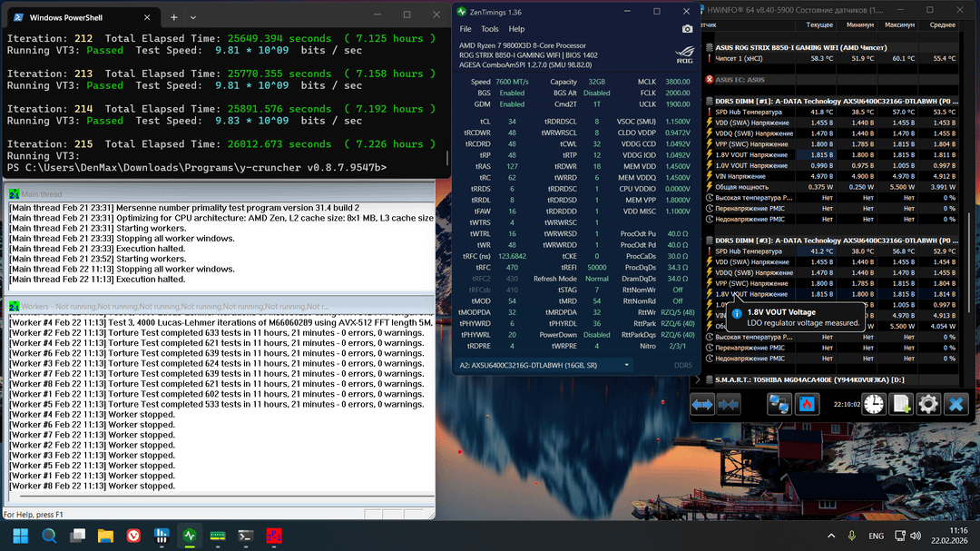
Task: Open the ZenTimings Tools menu
Action: coord(489,29)
